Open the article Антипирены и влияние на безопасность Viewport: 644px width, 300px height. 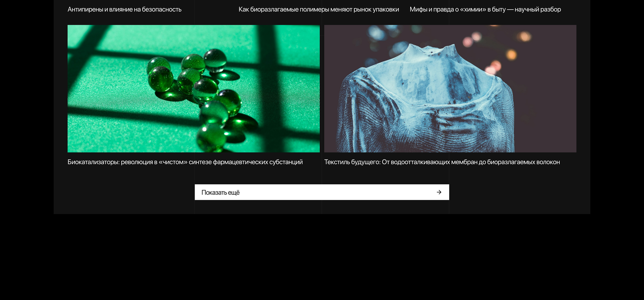click(x=125, y=9)
